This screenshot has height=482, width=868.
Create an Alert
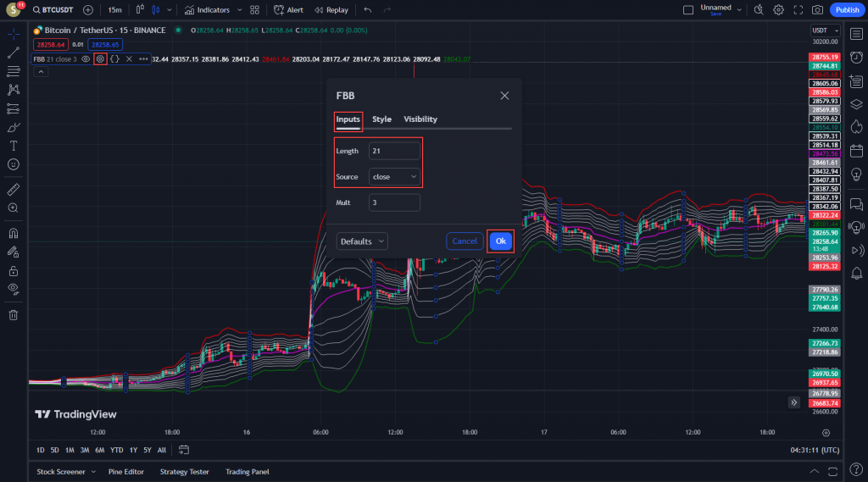(x=288, y=10)
